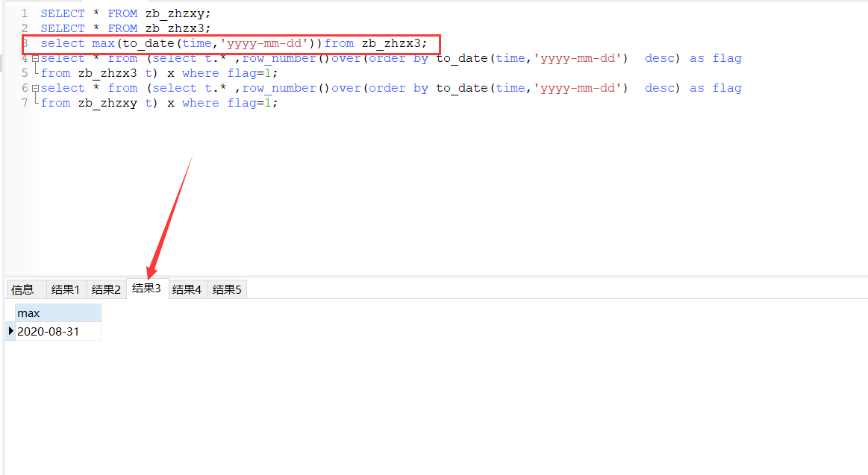Viewport: 868px width, 475px height.
Task: Click the select max(to_date query on line 3
Action: (x=234, y=43)
